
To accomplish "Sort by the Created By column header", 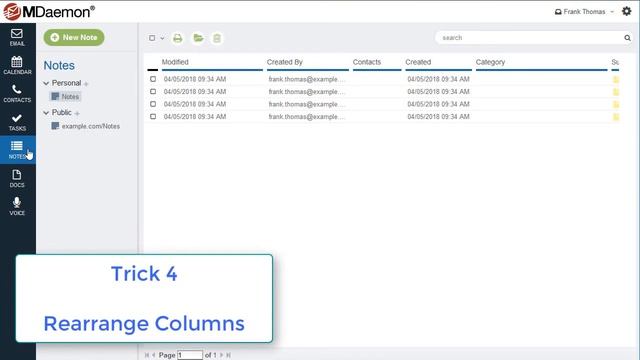I will pos(284,62).
